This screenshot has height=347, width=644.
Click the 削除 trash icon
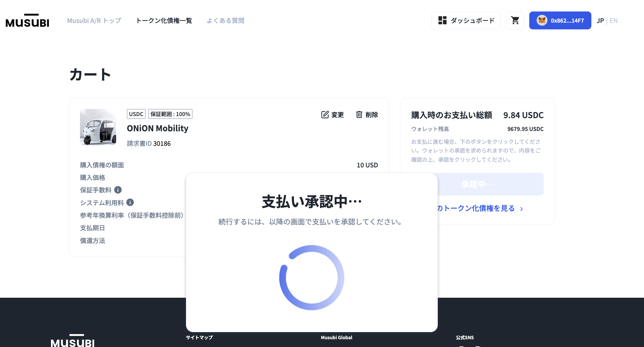click(359, 115)
